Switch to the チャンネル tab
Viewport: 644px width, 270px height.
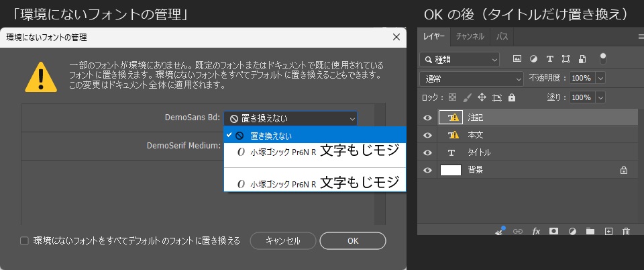pyautogui.click(x=470, y=36)
